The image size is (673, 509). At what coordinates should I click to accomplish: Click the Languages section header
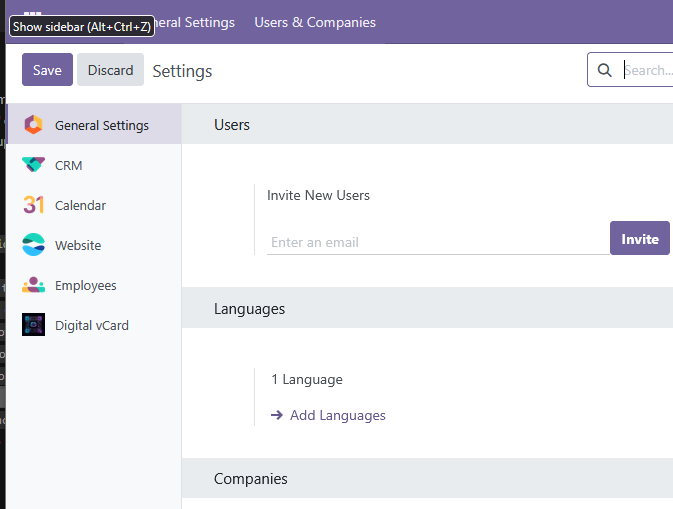click(x=249, y=309)
